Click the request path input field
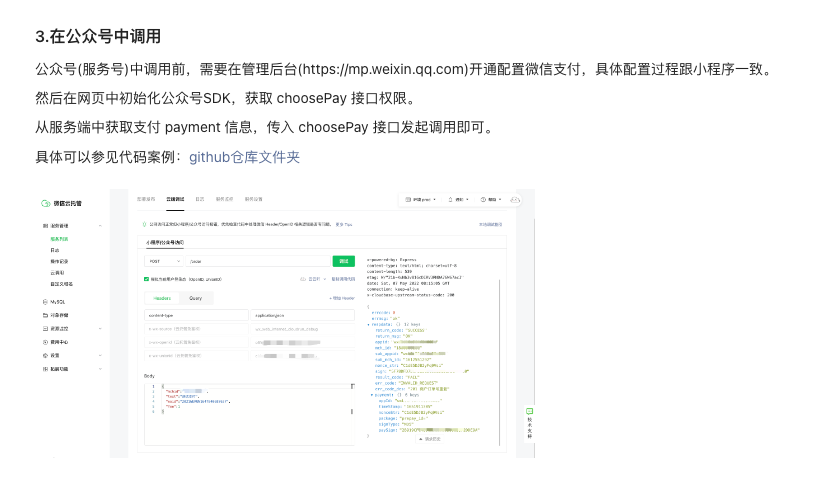The height and width of the screenshot is (499, 831). click(258, 261)
